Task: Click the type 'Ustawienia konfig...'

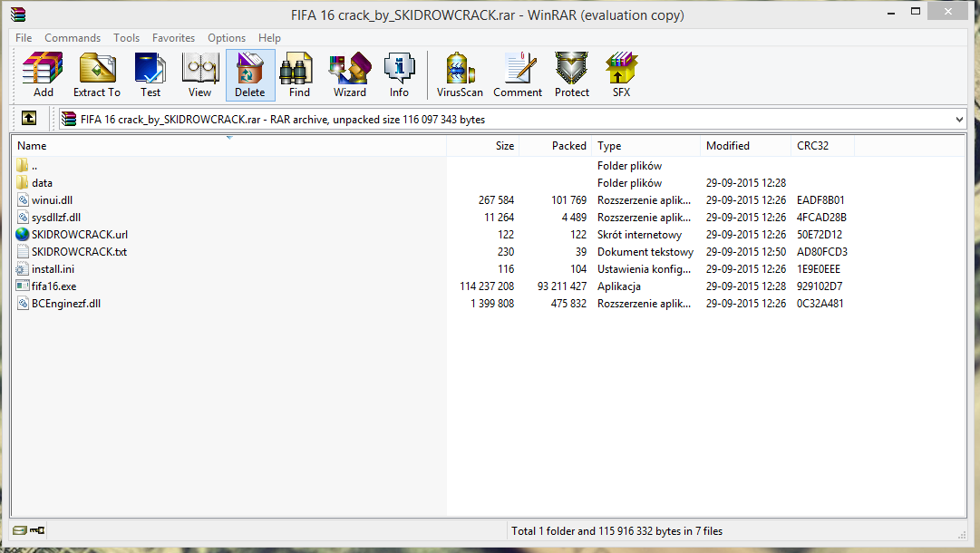Action: [x=644, y=268]
